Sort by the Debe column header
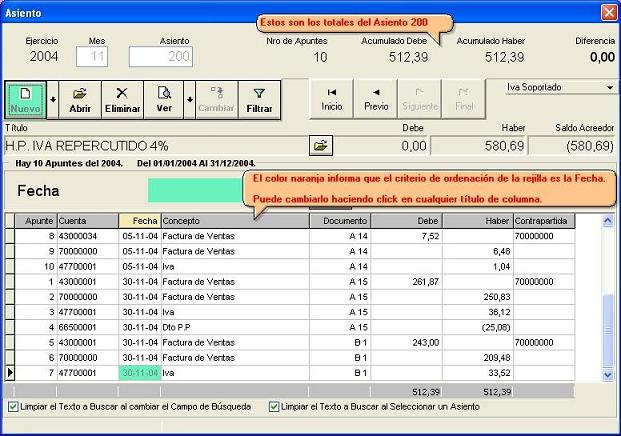This screenshot has width=621, height=436. coord(407,221)
